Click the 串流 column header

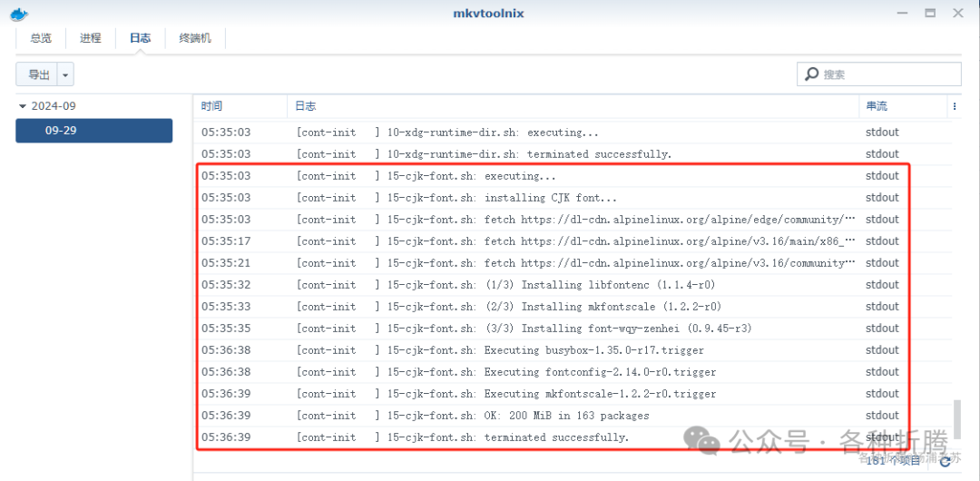point(903,106)
